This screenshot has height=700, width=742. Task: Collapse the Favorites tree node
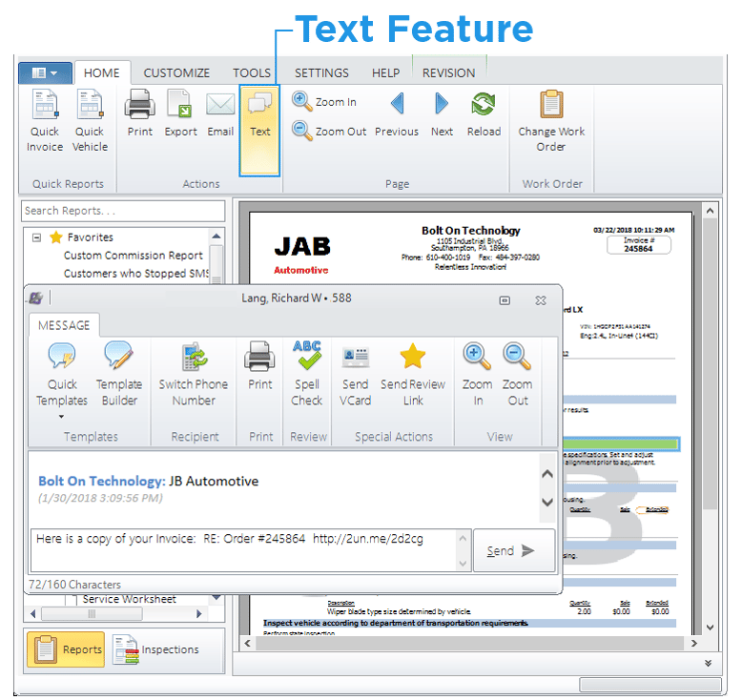[x=36, y=237]
